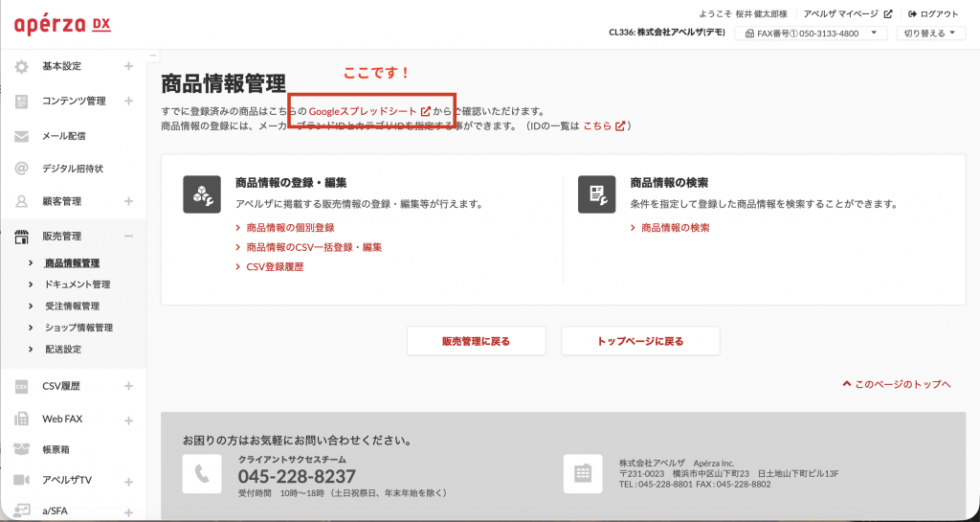980x522 pixels.
Task: Select ドキュメント管理 in the sidebar
Action: click(78, 284)
